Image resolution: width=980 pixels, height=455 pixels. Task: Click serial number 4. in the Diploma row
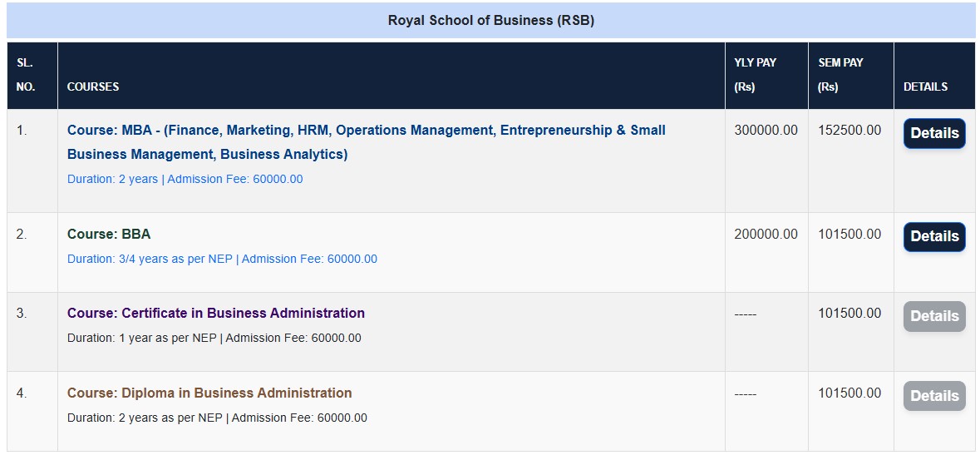[22, 393]
